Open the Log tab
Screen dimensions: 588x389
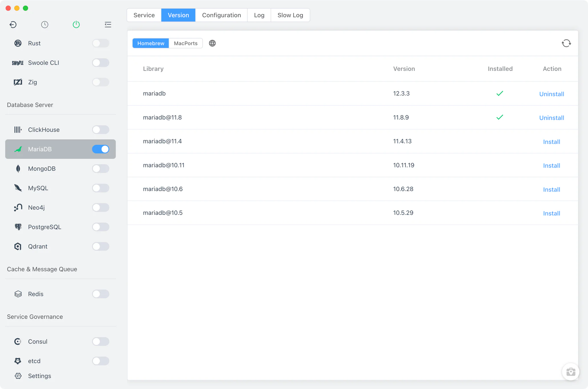click(259, 15)
